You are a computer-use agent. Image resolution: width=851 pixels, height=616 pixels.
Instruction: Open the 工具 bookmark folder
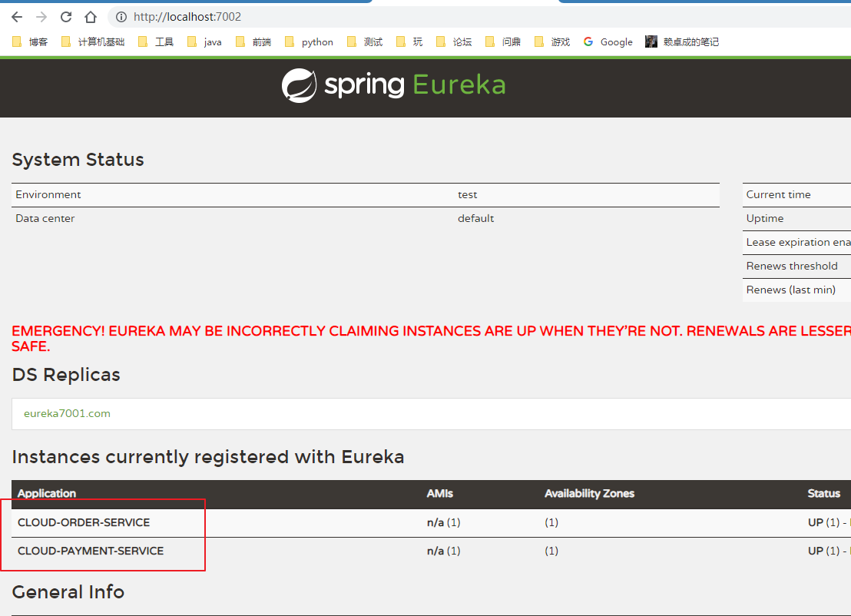[156, 41]
